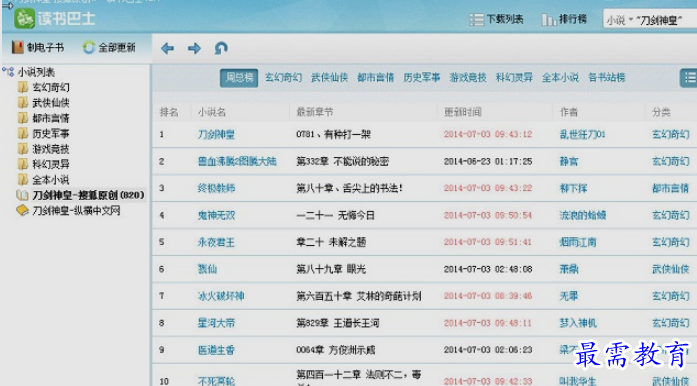Image resolution: width=697 pixels, height=386 pixels.
Task: Select the 玄幻奇幻 folder in sidebar
Action: coord(44,87)
